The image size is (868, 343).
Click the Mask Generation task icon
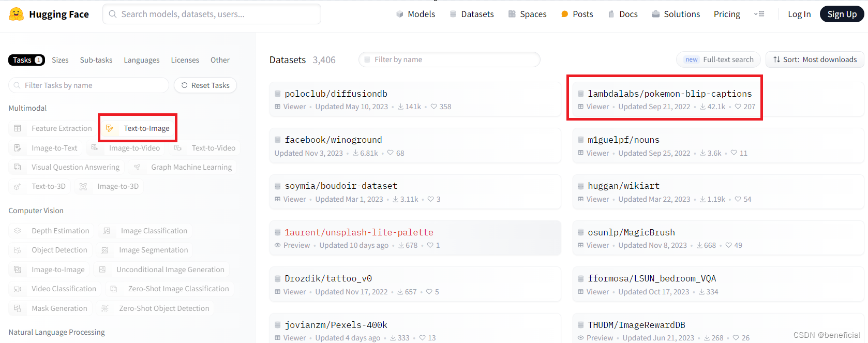(x=18, y=308)
